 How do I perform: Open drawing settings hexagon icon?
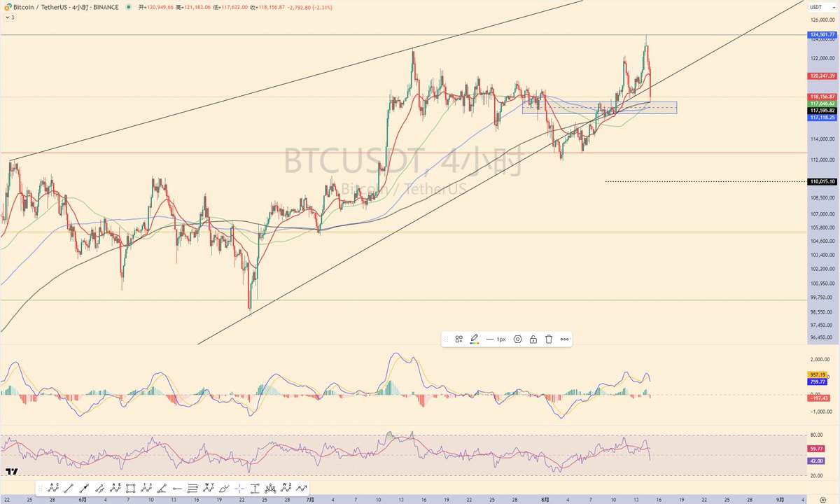pyautogui.click(x=518, y=339)
